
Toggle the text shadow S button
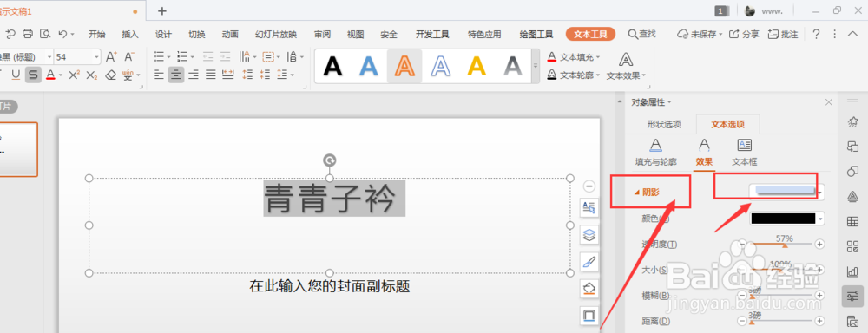click(33, 75)
